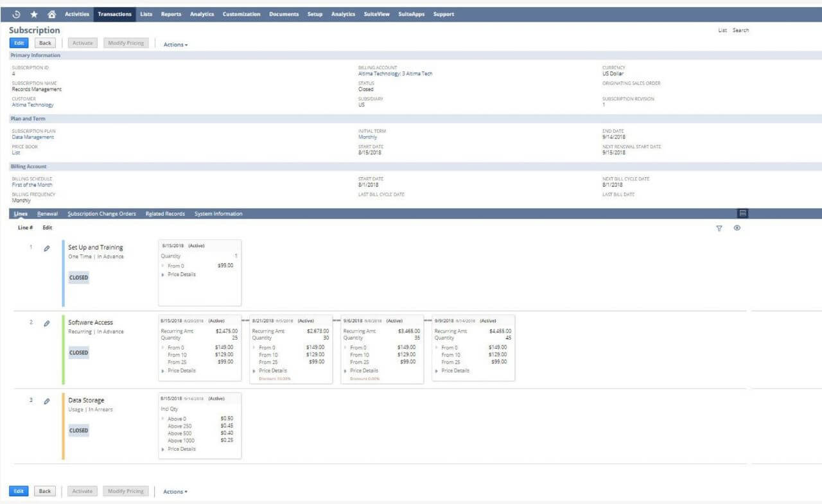Open the Transactions menu
The height and width of the screenshot is (504, 822).
coord(114,13)
